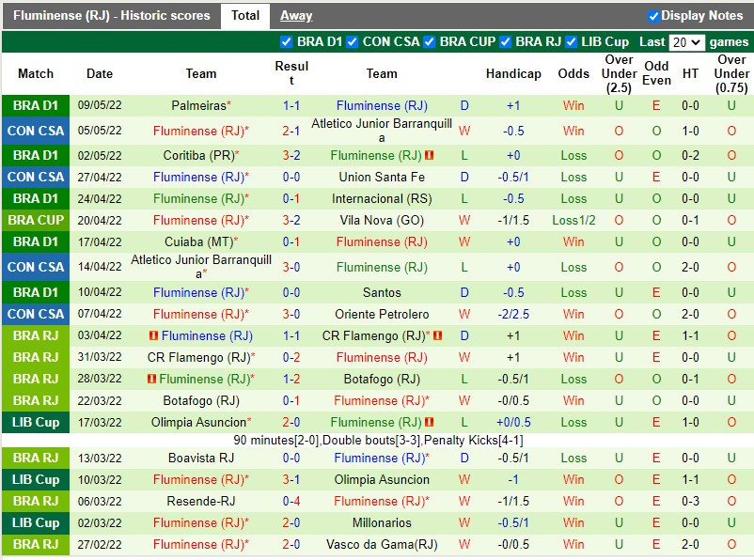Click red card icon before Fluminense on 03/04/22
Screen dimensions: 754x560
153,335
